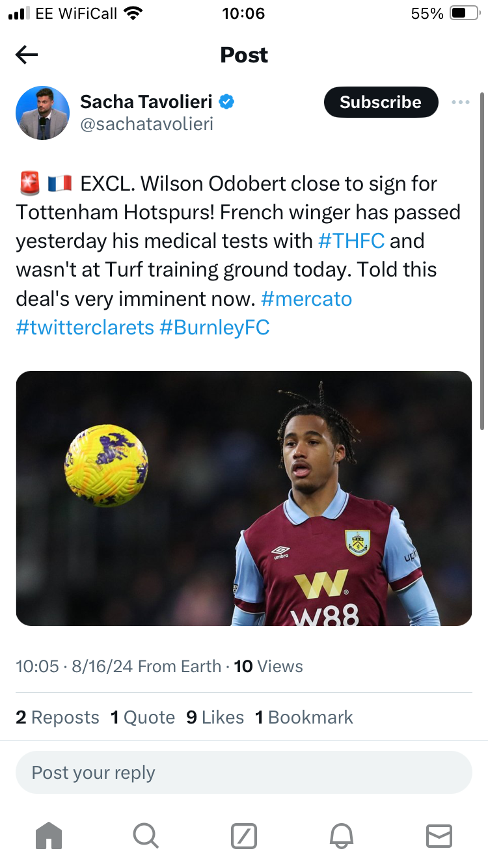This screenshot has width=488, height=868.
Task: Tap the battery status icon
Action: tap(464, 14)
